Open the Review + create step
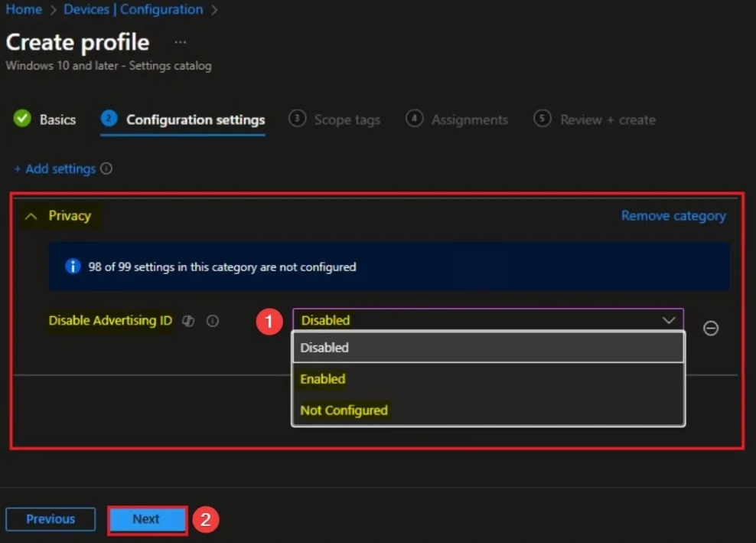Screen dimensions: 756x543 tap(595, 119)
